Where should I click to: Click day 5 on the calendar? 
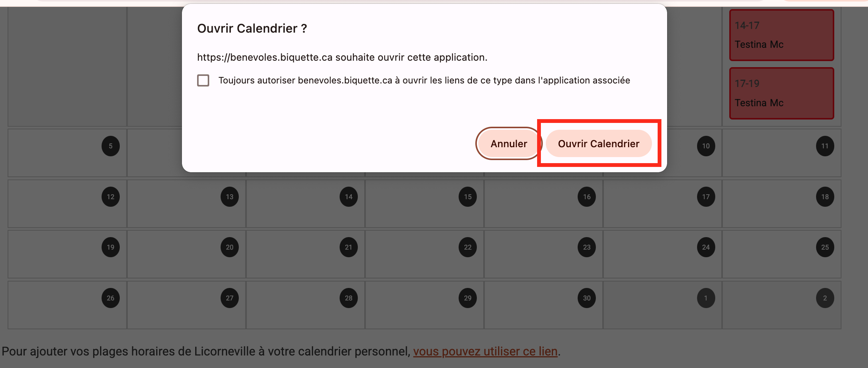[111, 146]
